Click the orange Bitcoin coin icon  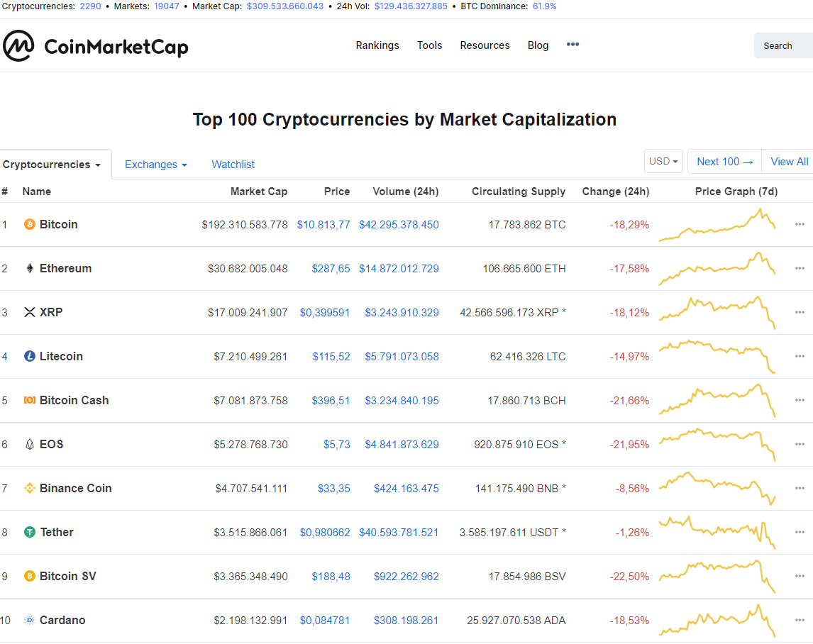pos(30,224)
